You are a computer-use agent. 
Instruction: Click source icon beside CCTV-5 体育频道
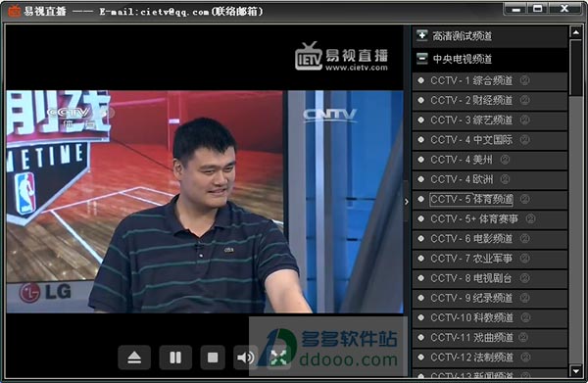(x=525, y=200)
